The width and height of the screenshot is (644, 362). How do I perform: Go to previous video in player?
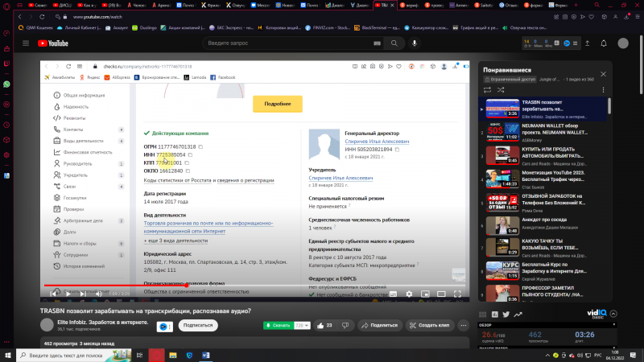click(53, 294)
